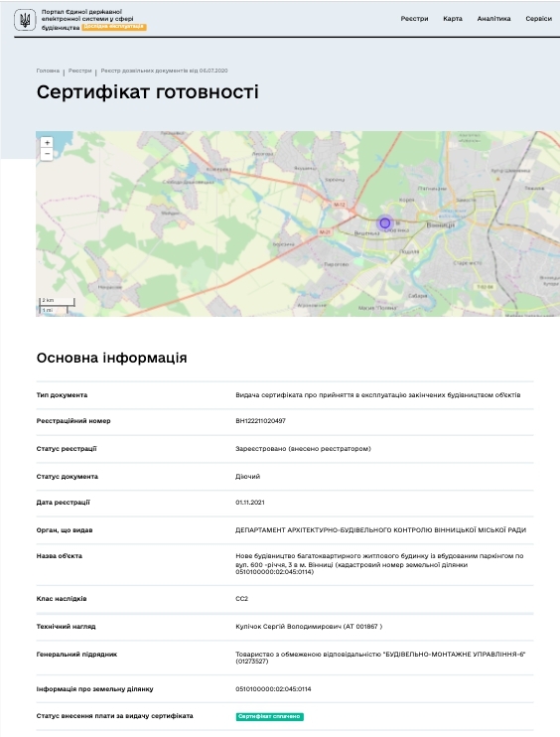The width and height of the screenshot is (560, 737).
Task: Click the Дослідна експлуатація orange badge
Action: click(x=114, y=27)
